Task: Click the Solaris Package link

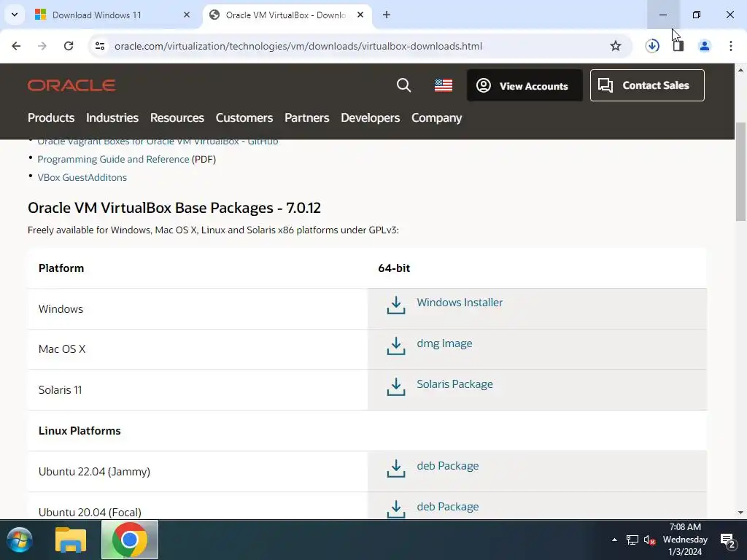Action: 455,384
